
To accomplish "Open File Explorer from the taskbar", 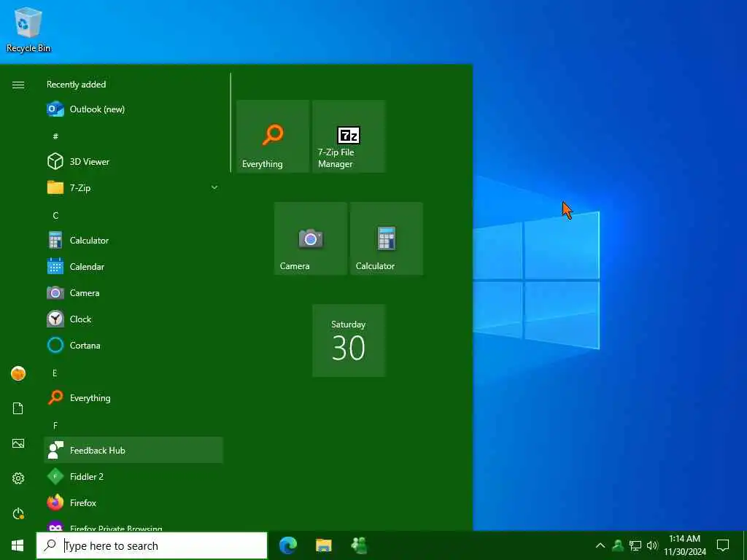I will (x=324, y=545).
